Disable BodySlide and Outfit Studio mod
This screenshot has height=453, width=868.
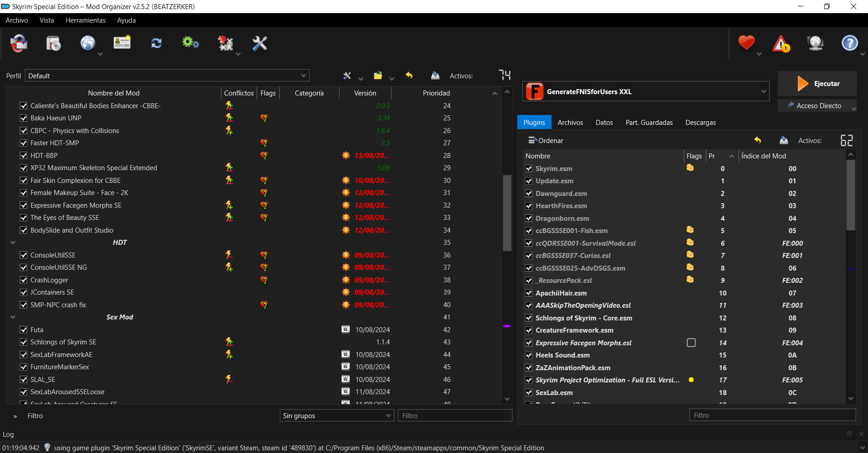24,230
